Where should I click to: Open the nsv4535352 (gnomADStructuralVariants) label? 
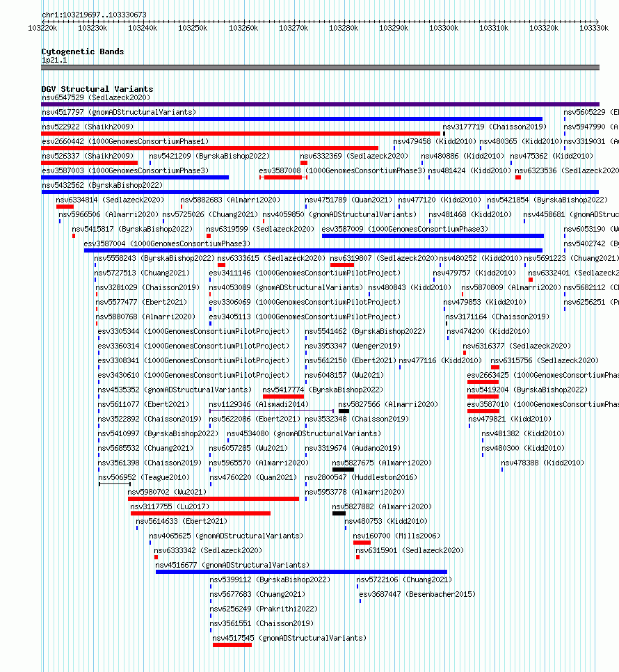click(175, 389)
